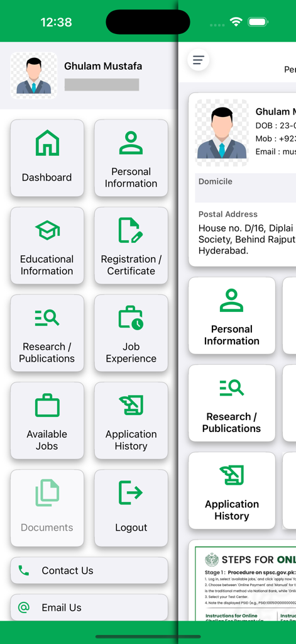Image resolution: width=296 pixels, height=644 pixels.
Task: Tap the battery status bar icon
Action: point(258,22)
